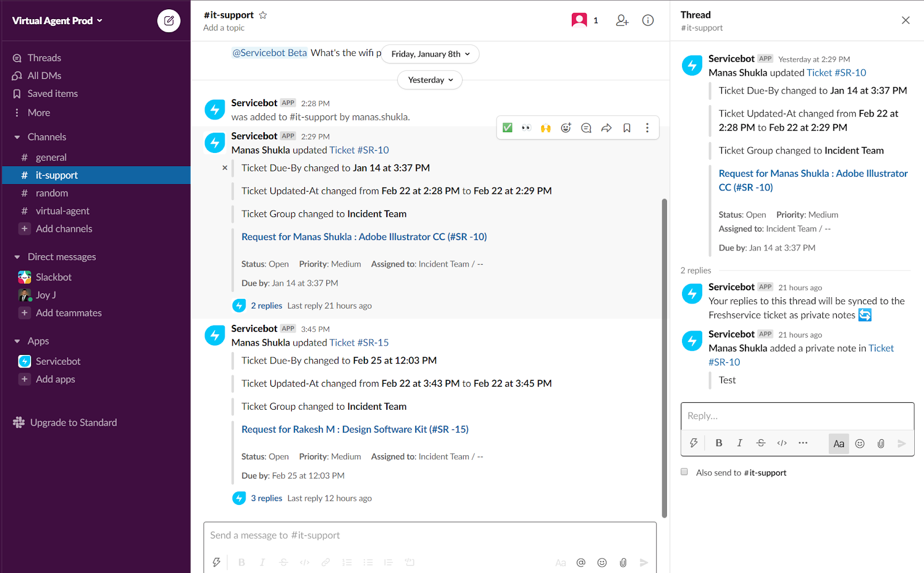Compose a new message with the pencil icon
The height and width of the screenshot is (573, 924).
click(169, 21)
